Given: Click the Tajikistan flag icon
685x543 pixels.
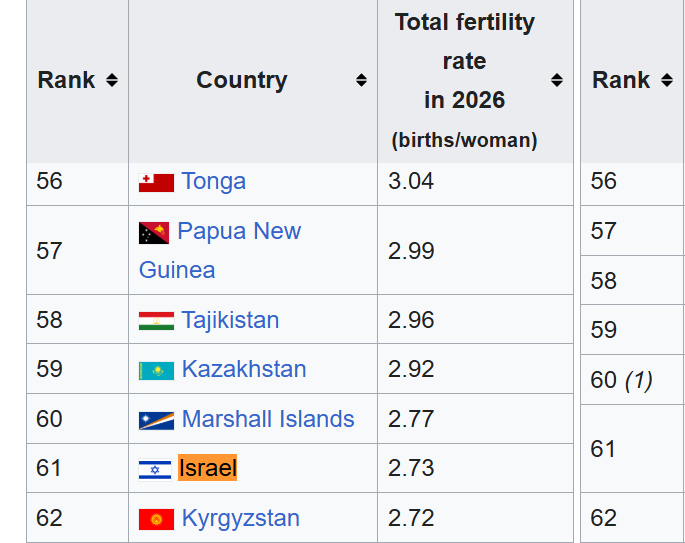Looking at the screenshot, I should click(156, 321).
